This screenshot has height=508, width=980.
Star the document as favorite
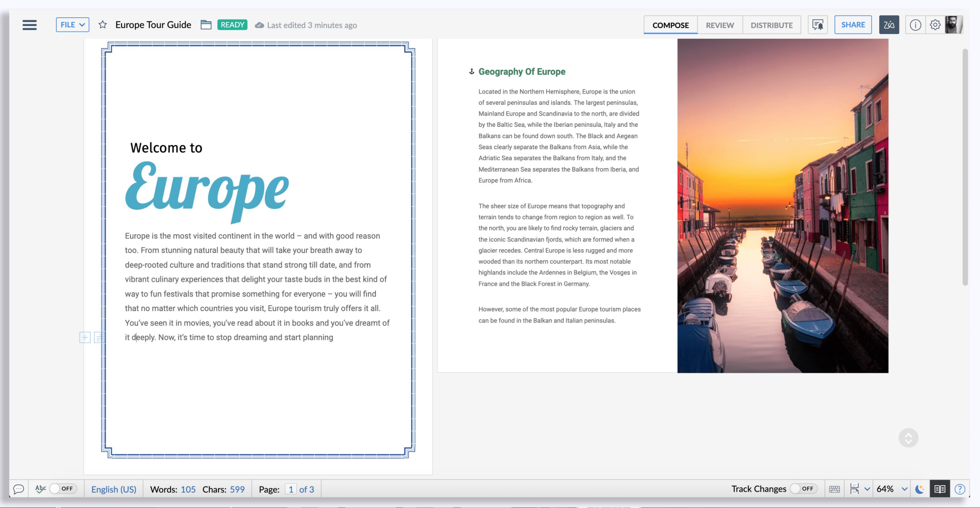coord(102,25)
